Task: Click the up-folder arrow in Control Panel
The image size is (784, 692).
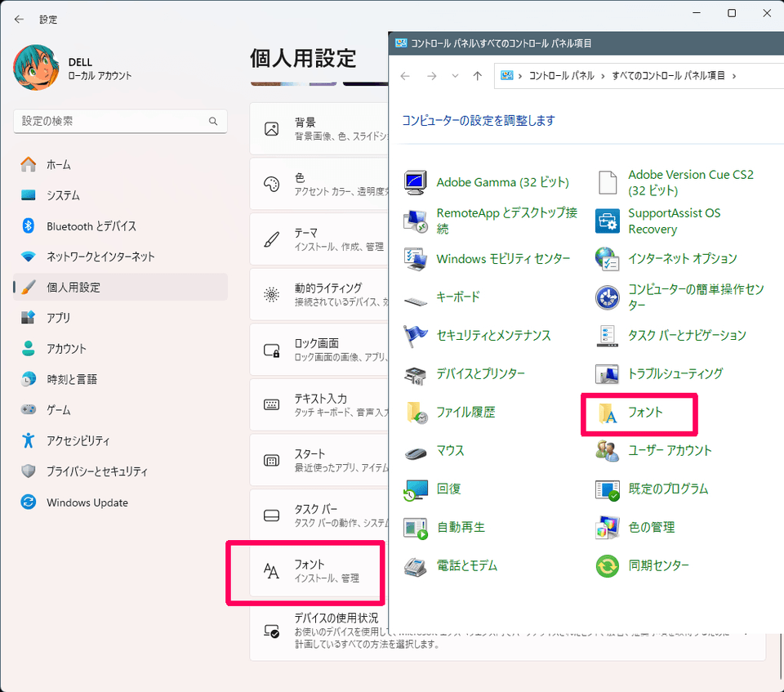Action: tap(478, 75)
